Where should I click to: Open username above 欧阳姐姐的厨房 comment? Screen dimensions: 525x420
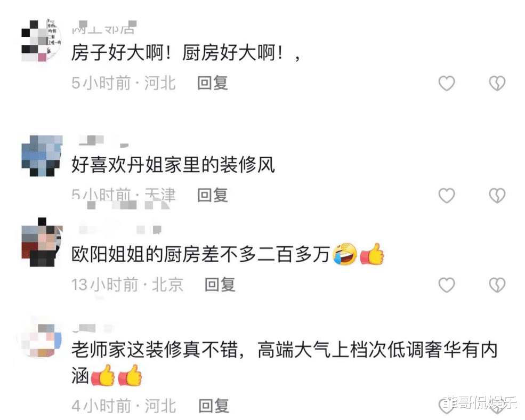(x=120, y=230)
